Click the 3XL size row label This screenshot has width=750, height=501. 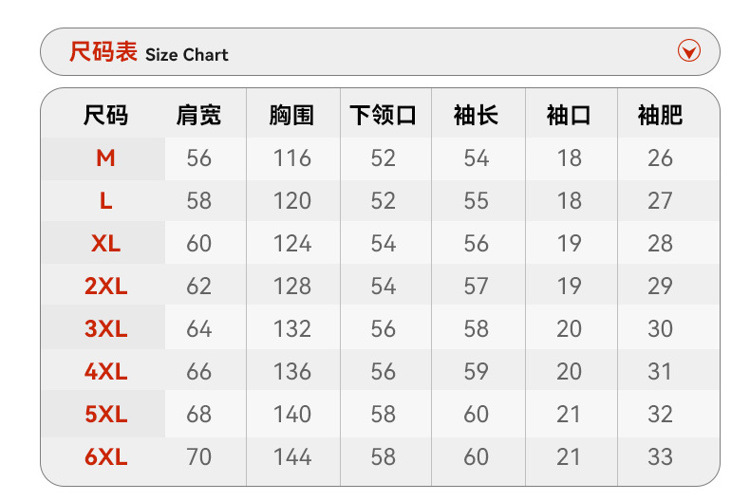click(x=105, y=329)
